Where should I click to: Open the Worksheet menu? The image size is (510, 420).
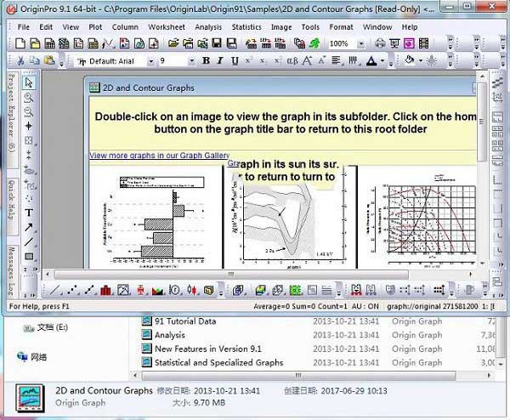(x=167, y=27)
